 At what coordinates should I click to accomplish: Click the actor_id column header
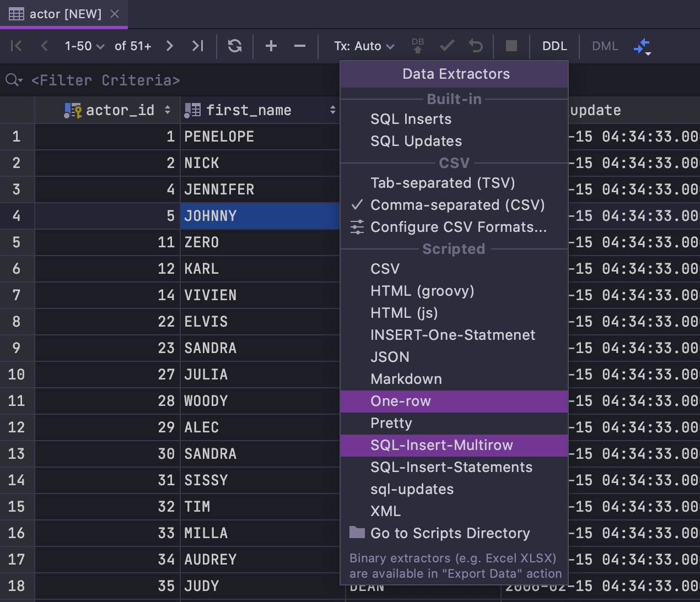pos(107,110)
